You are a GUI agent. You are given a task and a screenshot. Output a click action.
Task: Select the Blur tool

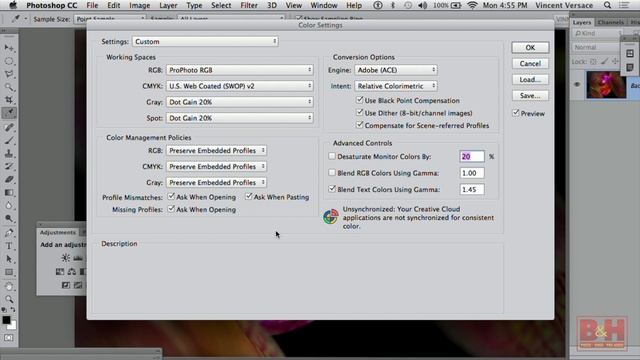coord(9,205)
